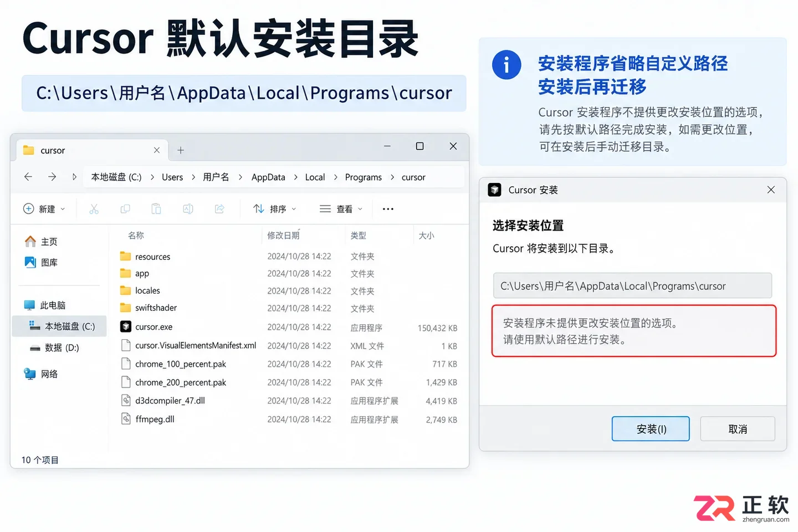Screen dimensions: 798x532
Task: Close the Cursor 安装 dialog
Action: pos(771,190)
